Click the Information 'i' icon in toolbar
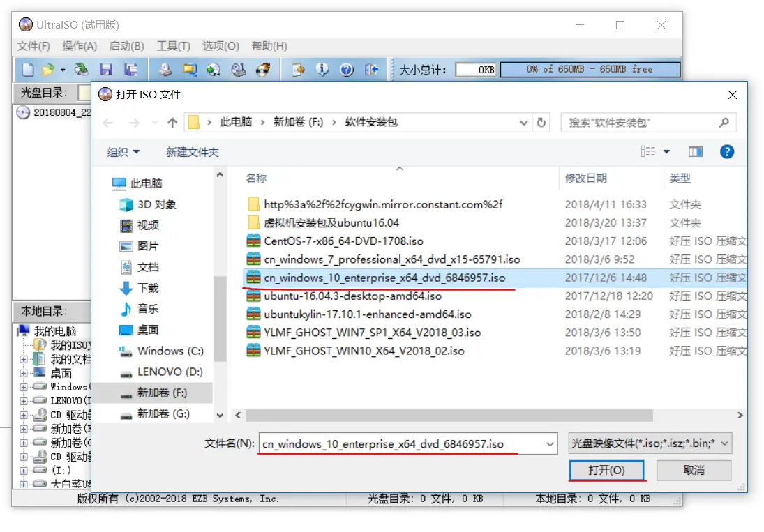The height and width of the screenshot is (532, 764). coord(322,70)
